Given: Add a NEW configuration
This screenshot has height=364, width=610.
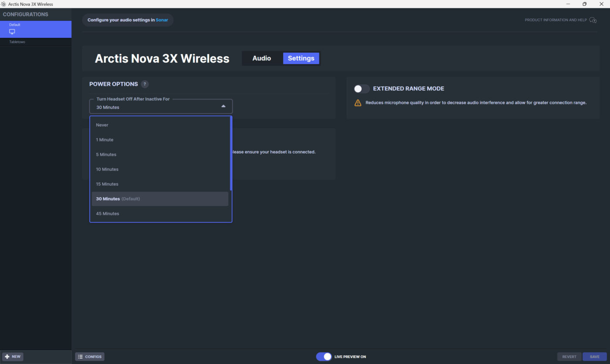Looking at the screenshot, I should coord(13,357).
